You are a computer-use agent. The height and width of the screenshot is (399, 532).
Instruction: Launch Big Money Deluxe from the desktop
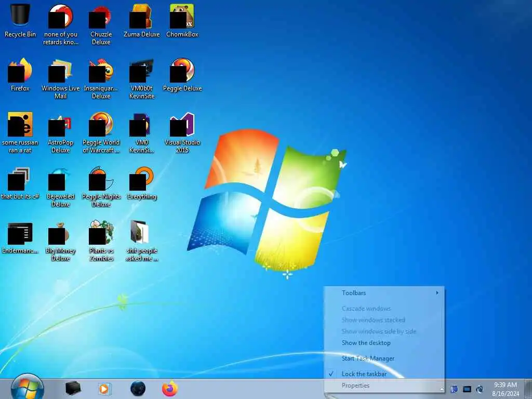[60, 241]
